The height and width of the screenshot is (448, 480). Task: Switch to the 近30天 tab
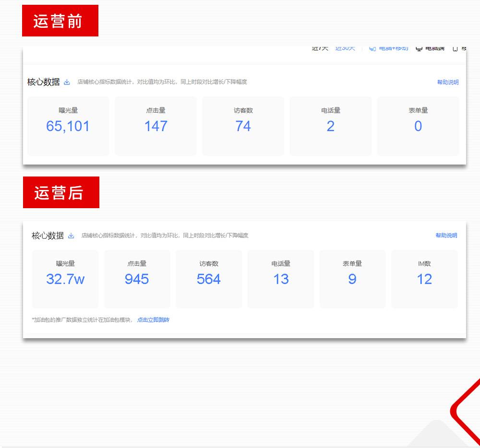coord(345,47)
